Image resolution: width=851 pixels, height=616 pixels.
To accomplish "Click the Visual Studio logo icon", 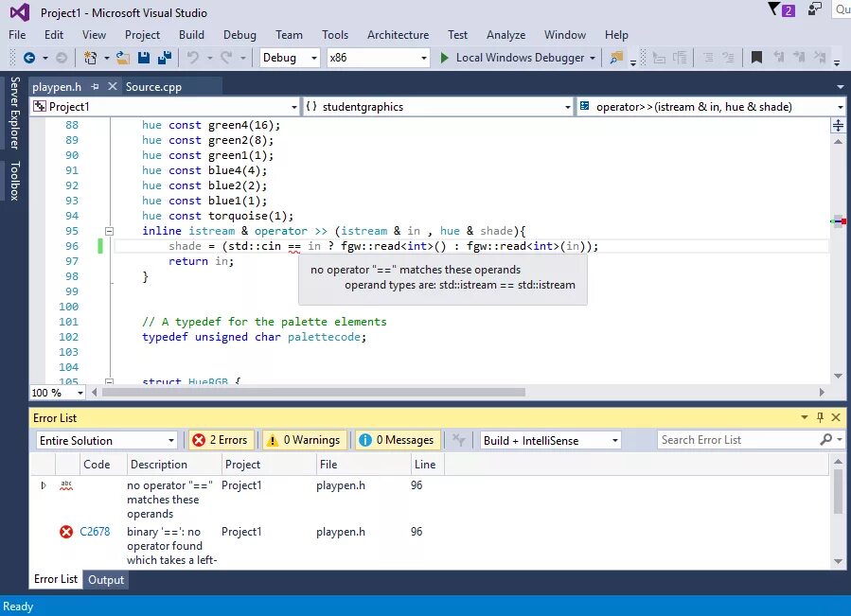I will (20, 12).
